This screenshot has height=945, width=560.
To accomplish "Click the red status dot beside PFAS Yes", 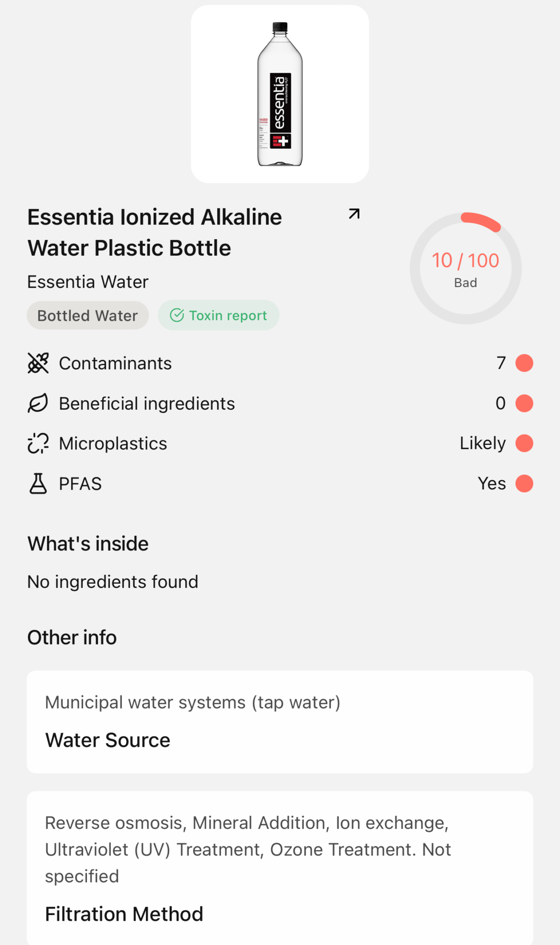I will 524,483.
